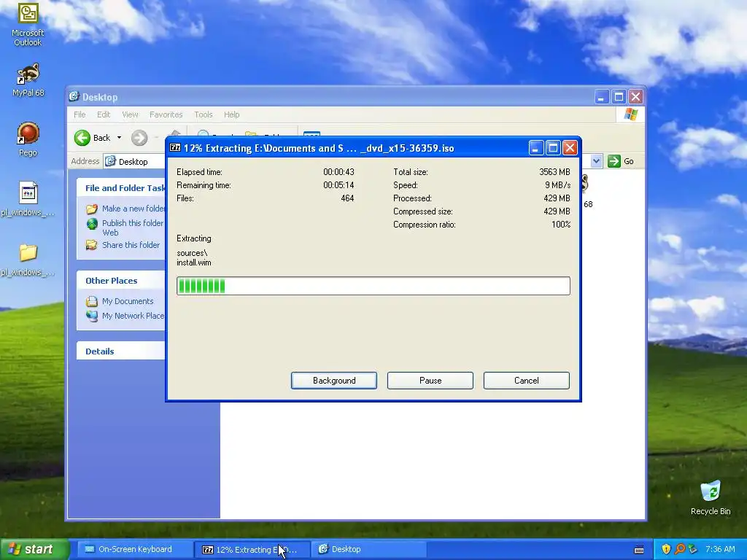Click the grey Forward arrow button
Screen dimensions: 747x560
coord(139,138)
